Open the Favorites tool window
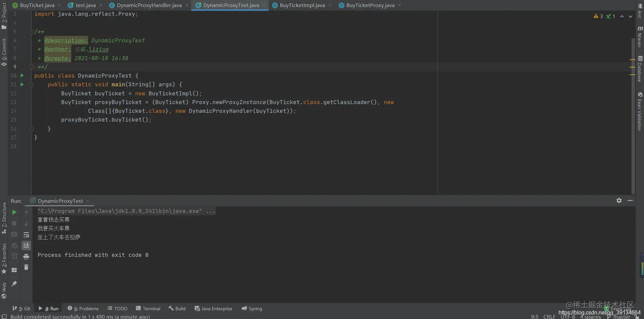The height and width of the screenshot is (319, 644). tap(4, 259)
